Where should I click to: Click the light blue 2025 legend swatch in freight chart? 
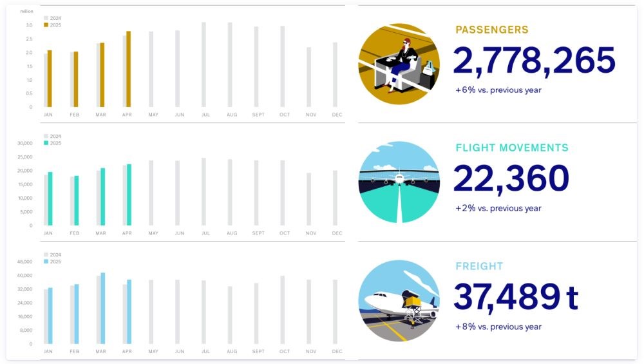pyautogui.click(x=46, y=262)
